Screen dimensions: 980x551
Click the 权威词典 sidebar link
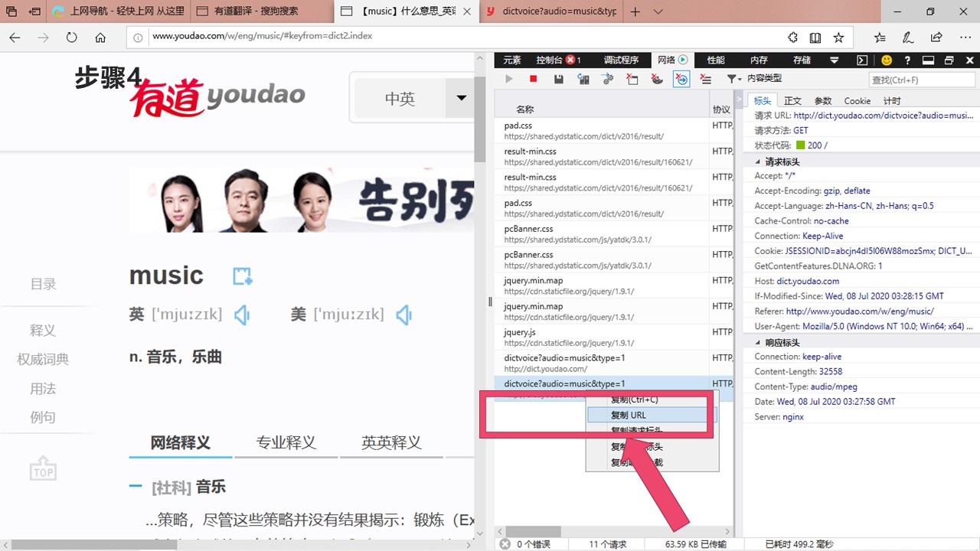click(x=43, y=359)
